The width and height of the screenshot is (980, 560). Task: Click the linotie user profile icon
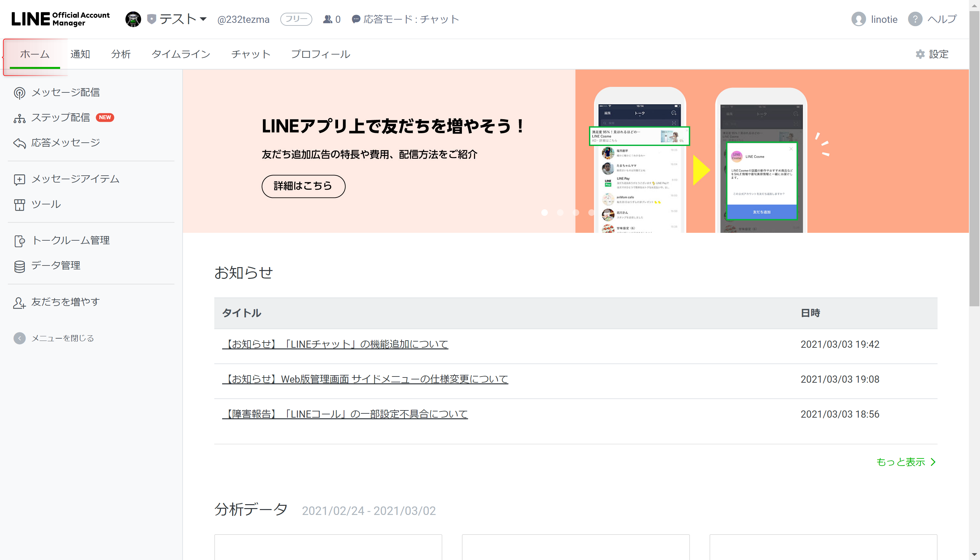(858, 19)
